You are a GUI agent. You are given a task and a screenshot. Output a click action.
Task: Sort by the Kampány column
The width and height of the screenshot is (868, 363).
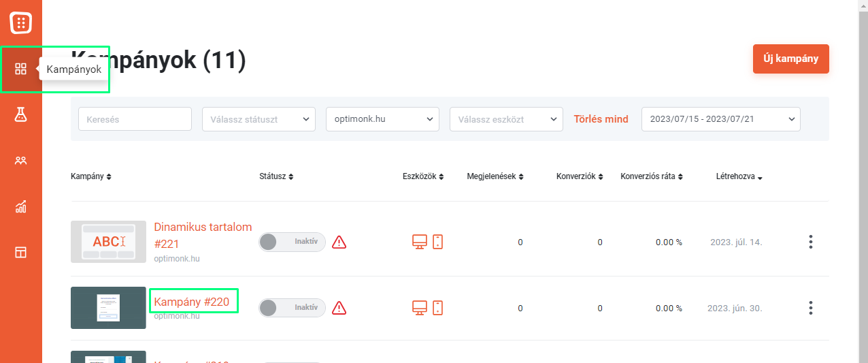click(x=91, y=176)
